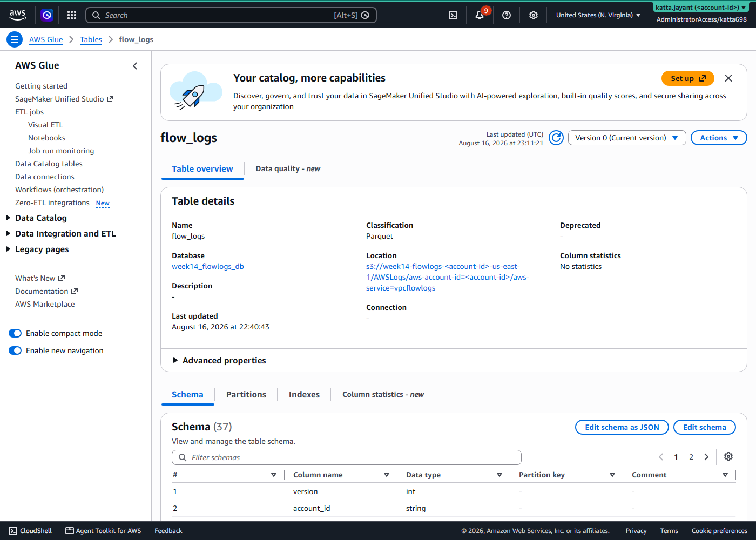Toggle Enable compact mode switch
The width and height of the screenshot is (756, 540).
[x=15, y=333]
